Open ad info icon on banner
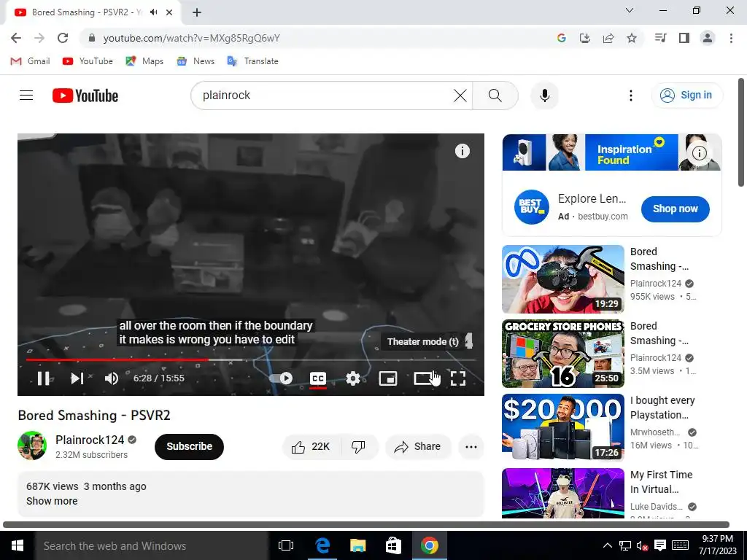 point(699,153)
